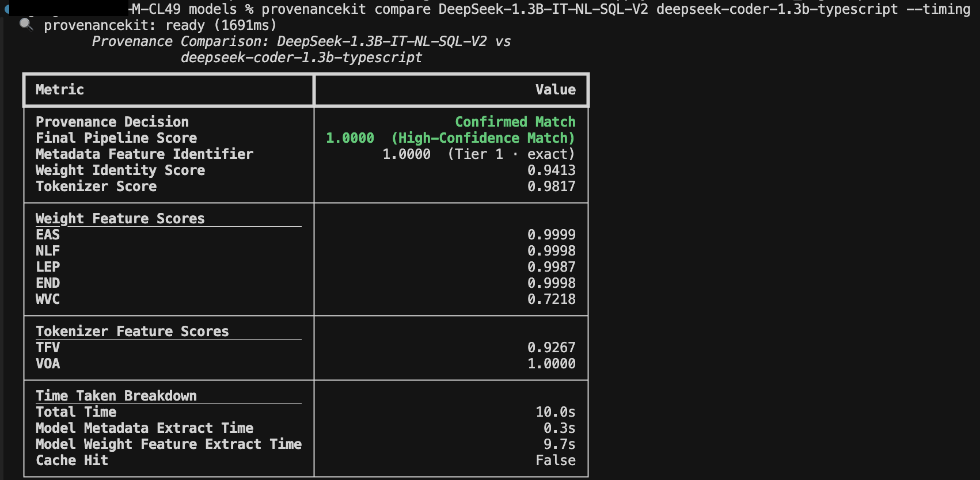980x480 pixels.
Task: Click the Weight Feature Scores section heading
Action: pyautogui.click(x=120, y=219)
